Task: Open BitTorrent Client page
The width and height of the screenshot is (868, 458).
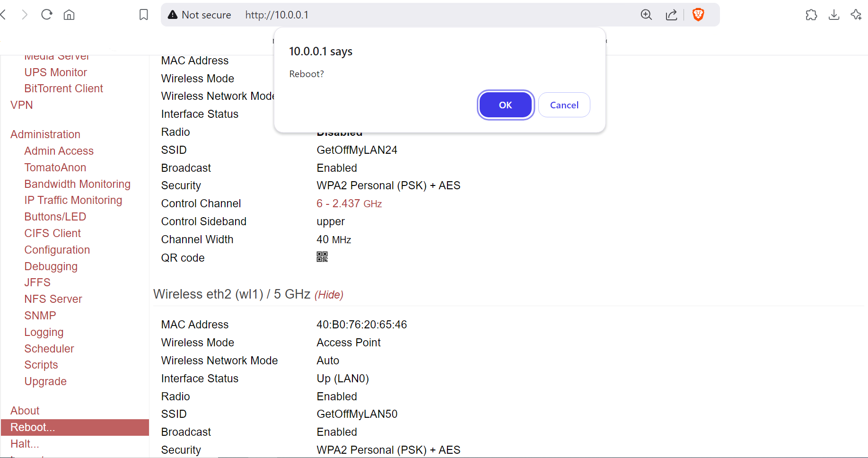Action: 63,88
